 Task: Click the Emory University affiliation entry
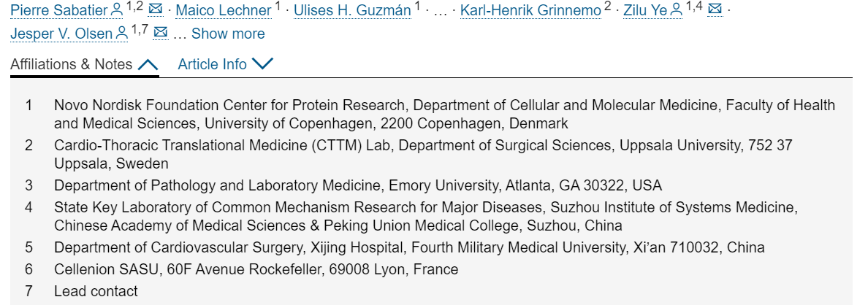(357, 185)
